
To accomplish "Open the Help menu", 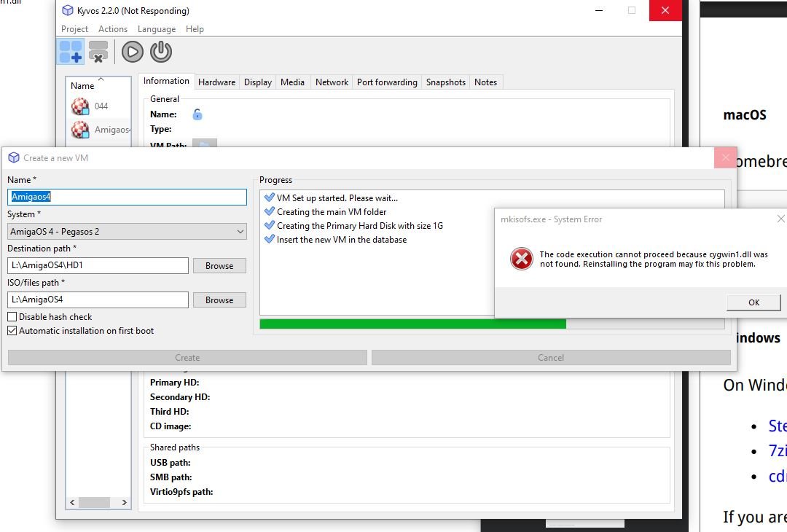I will pyautogui.click(x=195, y=29).
